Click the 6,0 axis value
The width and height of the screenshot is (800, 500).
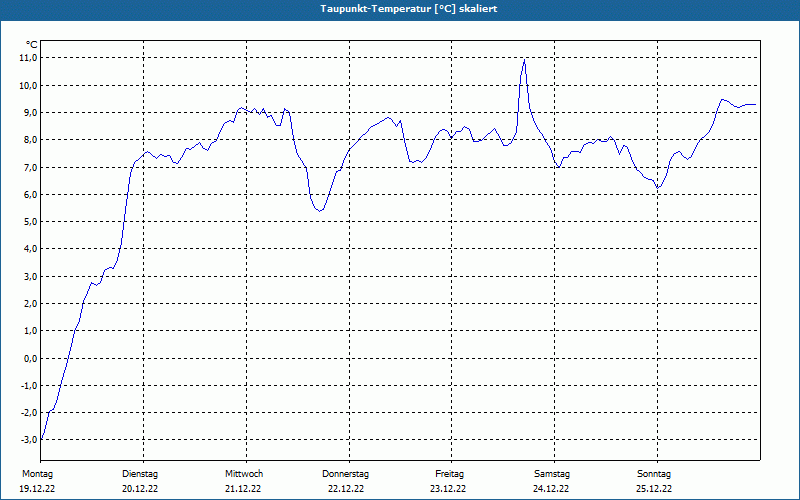[x=30, y=194]
